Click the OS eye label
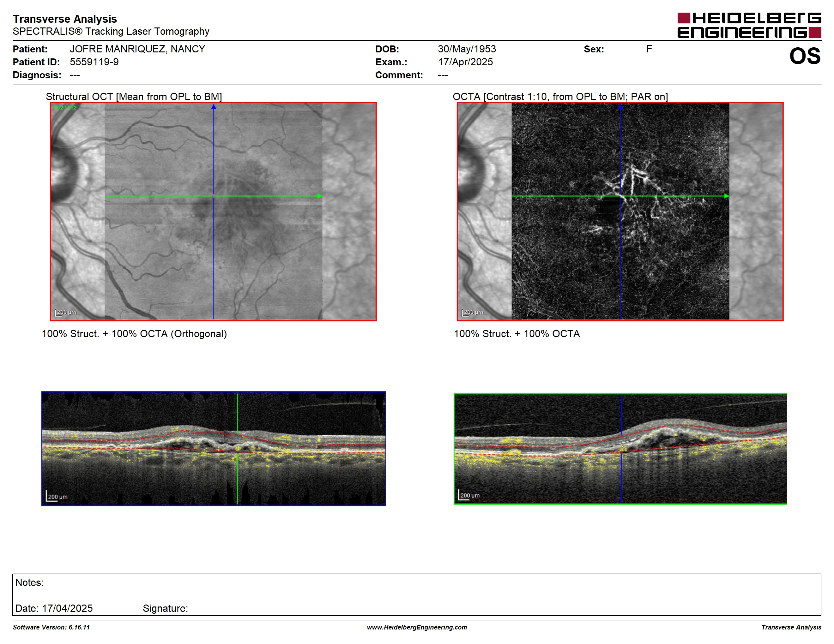834x644 pixels. coord(805,56)
